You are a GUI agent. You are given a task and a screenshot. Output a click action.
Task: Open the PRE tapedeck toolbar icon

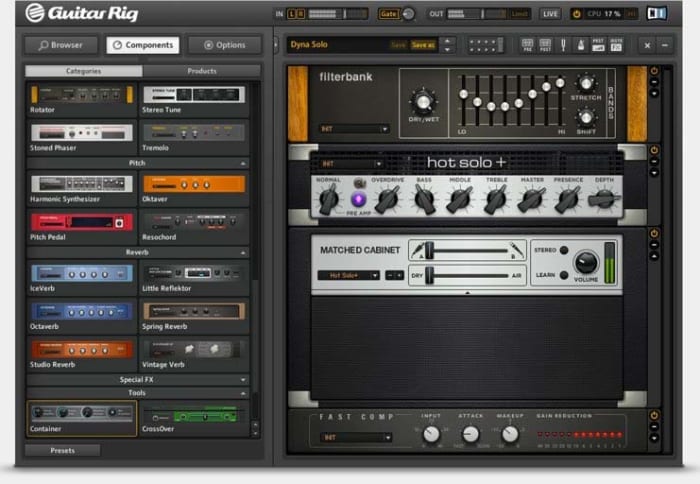[x=526, y=45]
